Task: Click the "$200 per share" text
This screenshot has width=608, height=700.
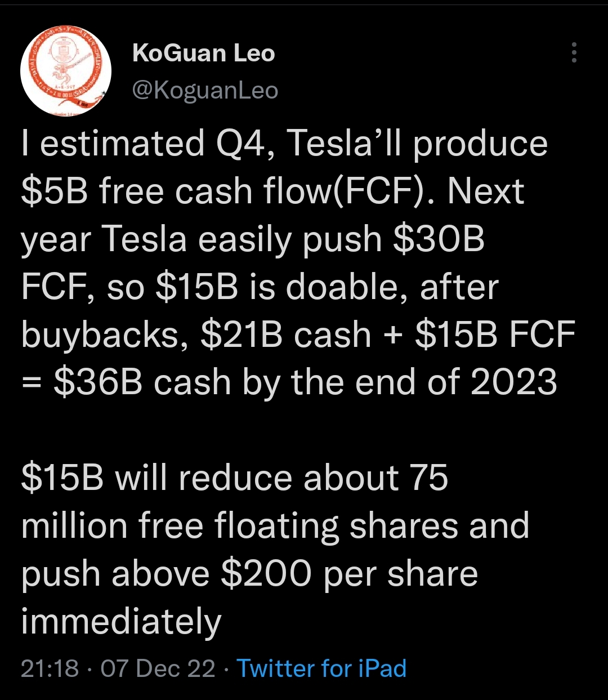Action: 350,574
